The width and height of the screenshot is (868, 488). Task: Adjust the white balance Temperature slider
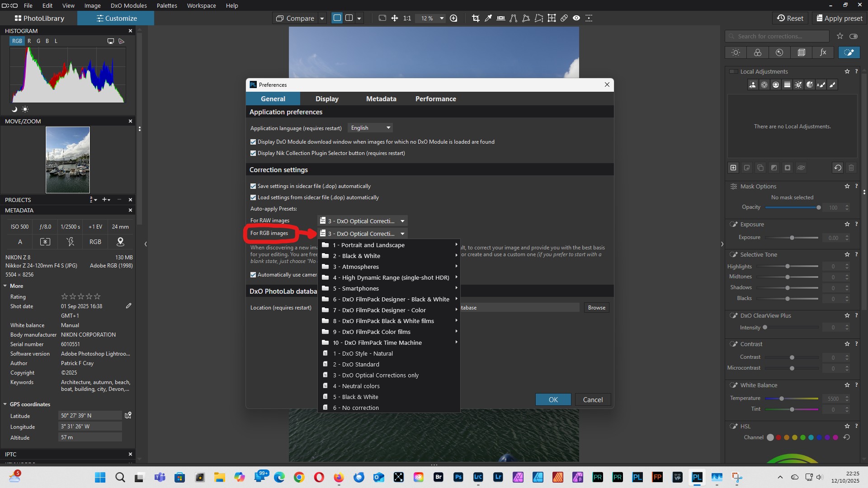click(782, 399)
